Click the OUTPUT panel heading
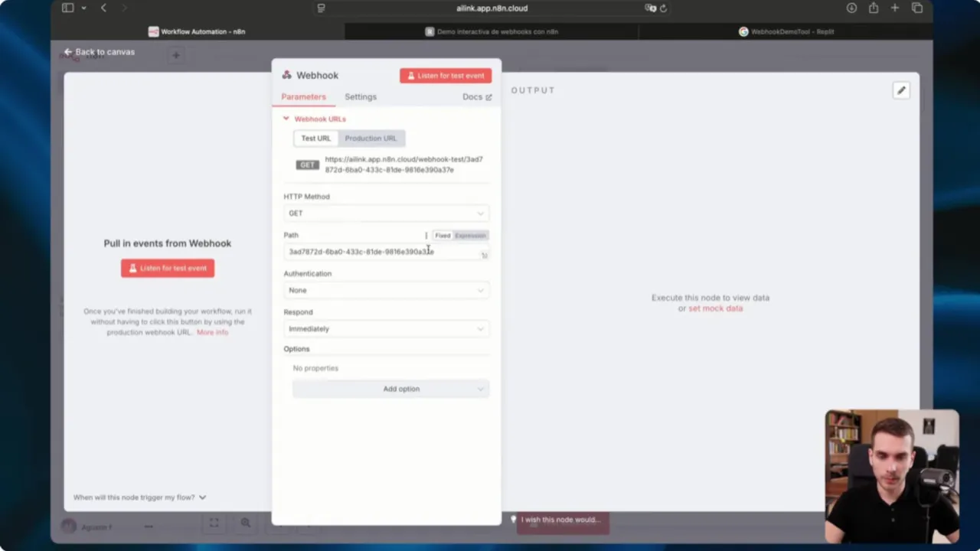 (x=533, y=90)
